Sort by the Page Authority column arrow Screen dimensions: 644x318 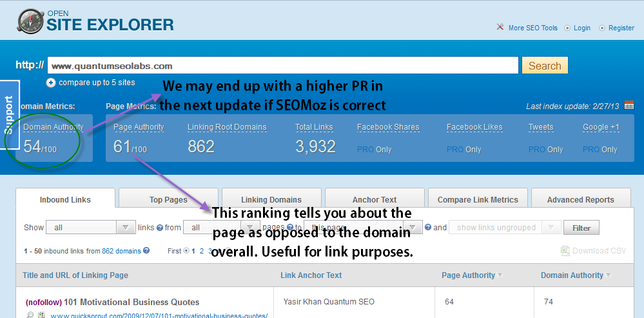(499, 275)
